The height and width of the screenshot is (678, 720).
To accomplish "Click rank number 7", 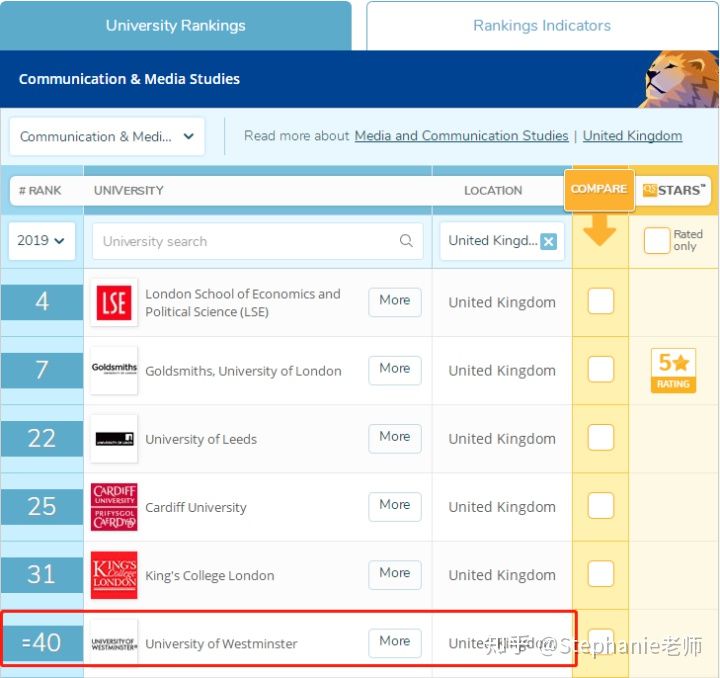I will tap(42, 370).
